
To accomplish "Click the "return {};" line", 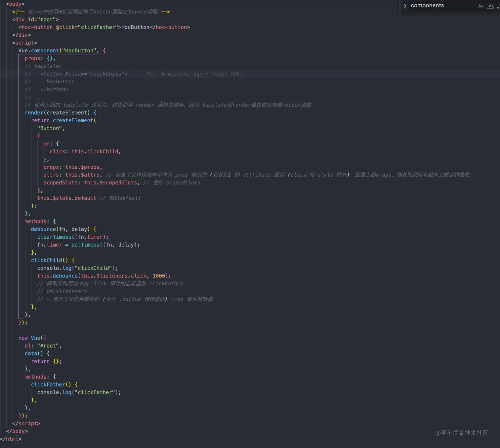I will [x=46, y=361].
